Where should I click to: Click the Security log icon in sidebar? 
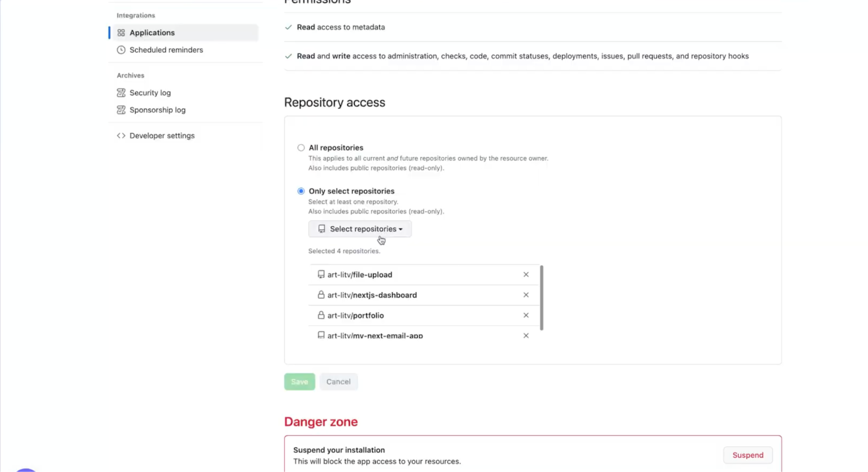click(121, 93)
